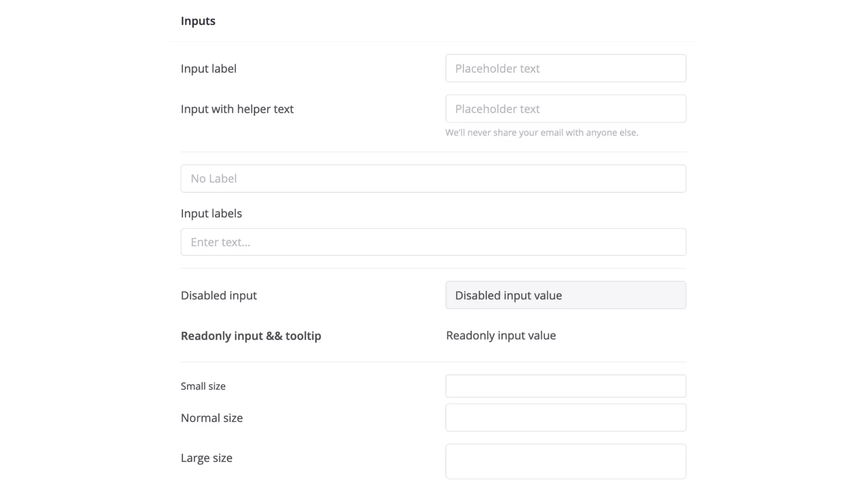Screen dimensions: 868x488
Task: Click the 'Normal size' label
Action: [x=211, y=418]
